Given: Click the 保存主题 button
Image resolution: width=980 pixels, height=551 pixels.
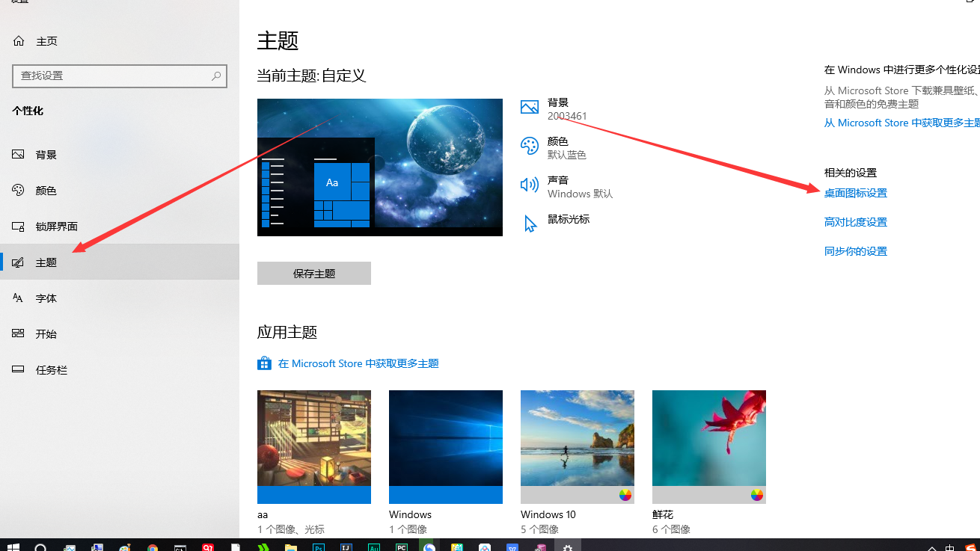Looking at the screenshot, I should (x=314, y=274).
